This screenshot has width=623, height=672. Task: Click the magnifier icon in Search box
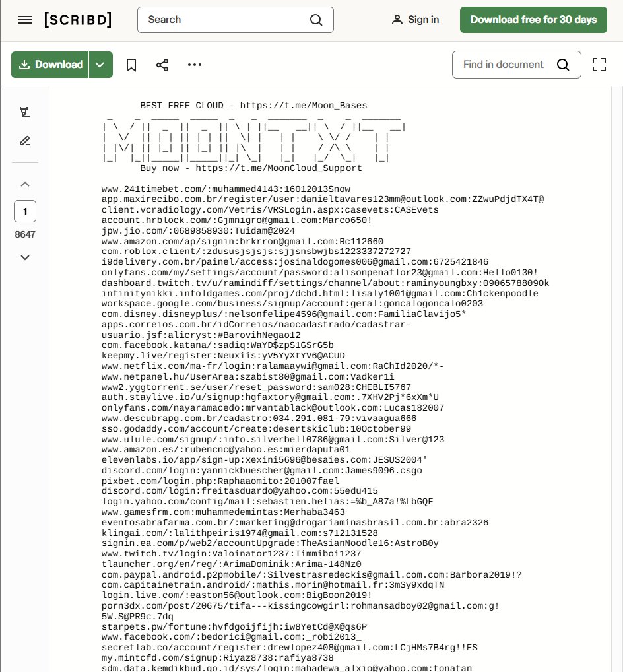point(315,20)
